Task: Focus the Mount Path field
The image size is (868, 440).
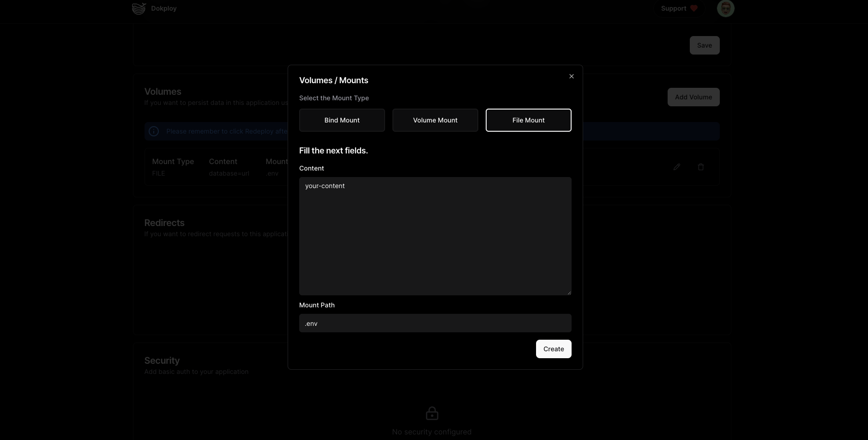Action: 435,323
